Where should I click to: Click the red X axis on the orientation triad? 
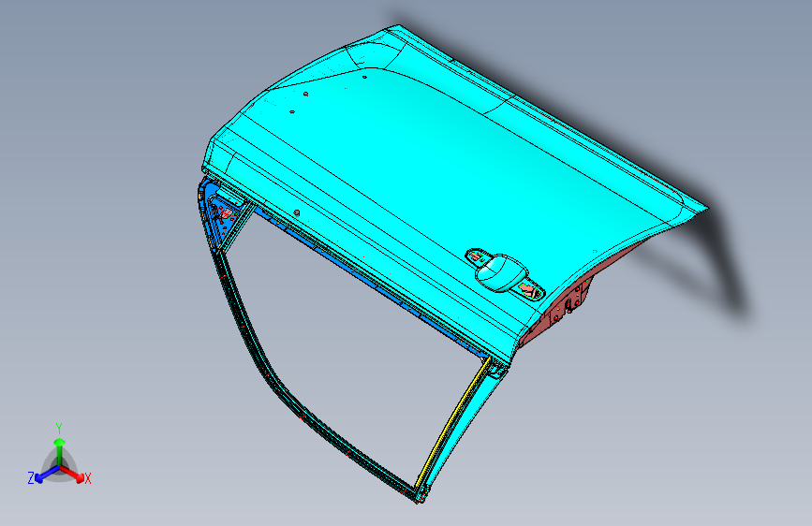tap(72, 473)
